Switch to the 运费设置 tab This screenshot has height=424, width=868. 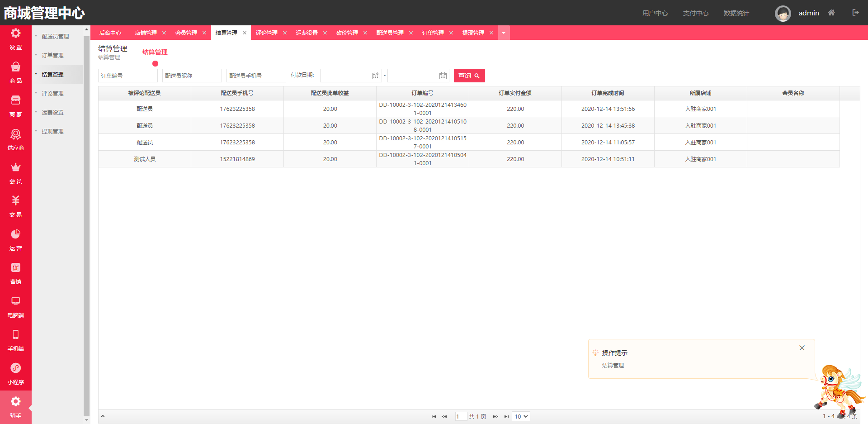click(x=307, y=33)
